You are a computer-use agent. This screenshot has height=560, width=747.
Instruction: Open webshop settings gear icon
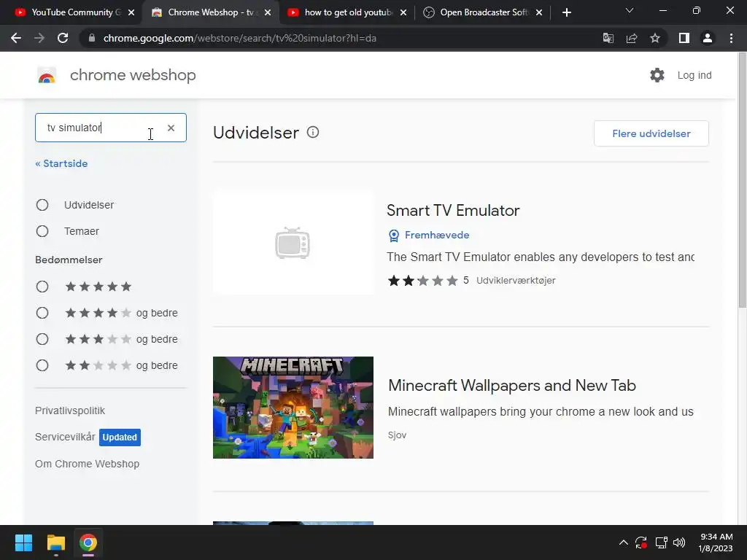click(x=657, y=75)
